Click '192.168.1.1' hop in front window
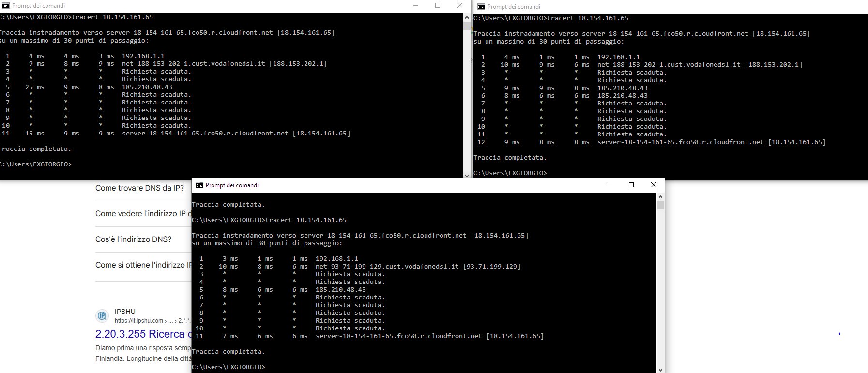The width and height of the screenshot is (868, 373). tap(337, 259)
